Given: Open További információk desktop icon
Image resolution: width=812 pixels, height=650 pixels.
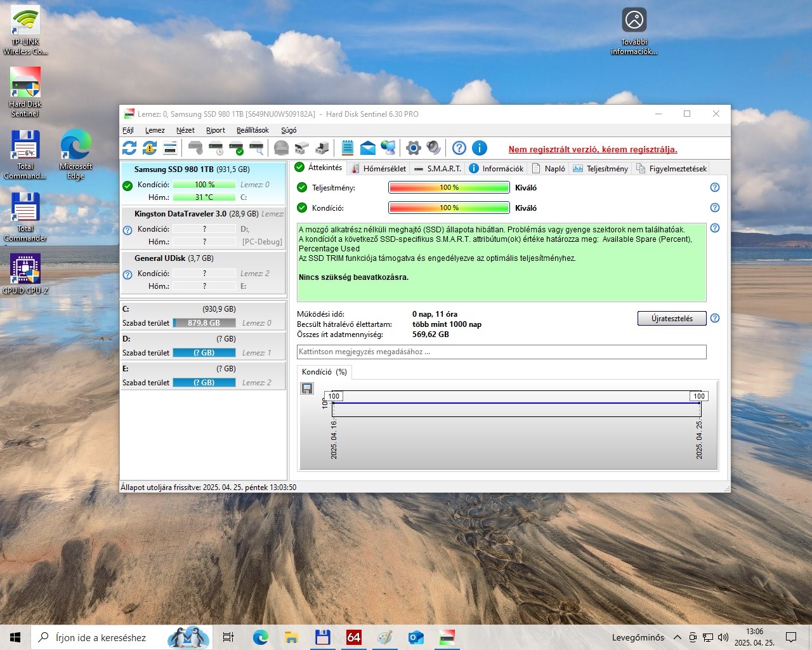Looking at the screenshot, I should pos(634,32).
